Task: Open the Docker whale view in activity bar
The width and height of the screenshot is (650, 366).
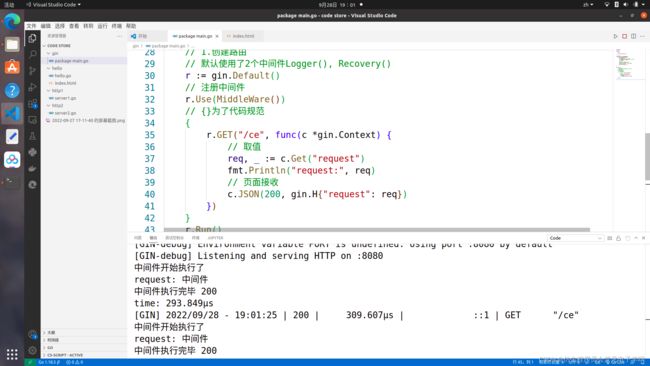Action: (32, 168)
